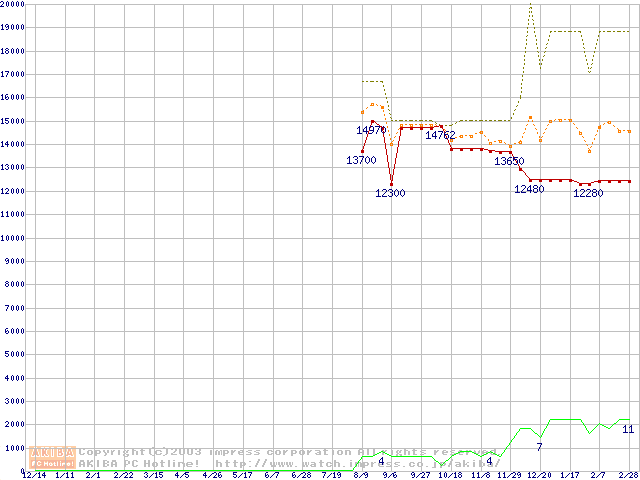
Task: Open the watch.impress.co.jp URL watermark
Action: click(x=355, y=464)
